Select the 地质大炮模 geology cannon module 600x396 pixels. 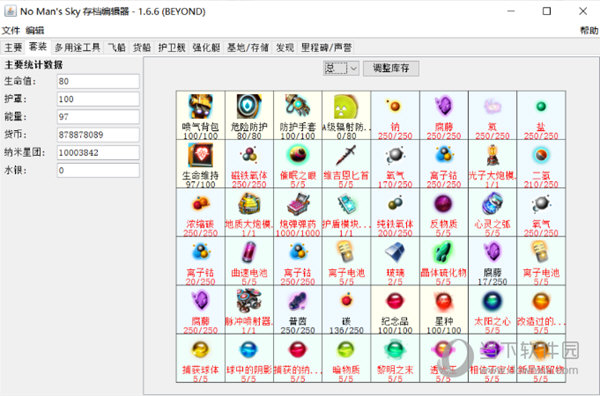(249, 212)
